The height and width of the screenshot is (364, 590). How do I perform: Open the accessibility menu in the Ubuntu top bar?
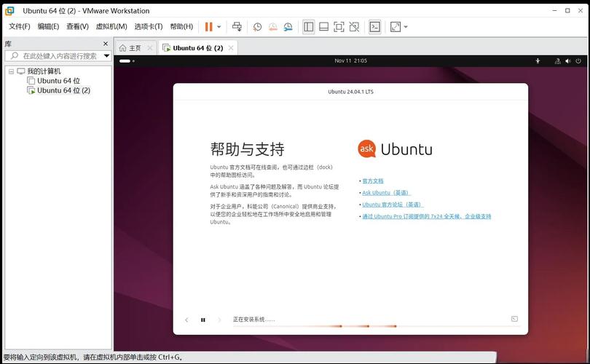pyautogui.click(x=538, y=61)
